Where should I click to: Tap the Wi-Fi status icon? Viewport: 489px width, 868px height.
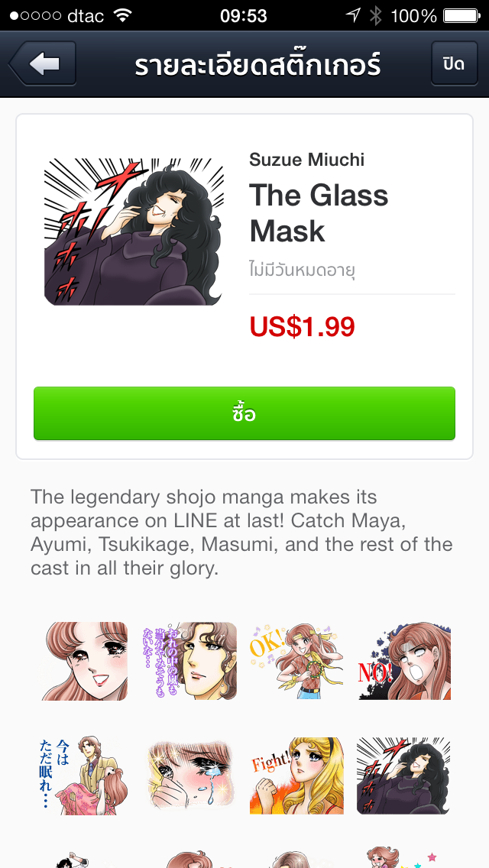coord(122,15)
